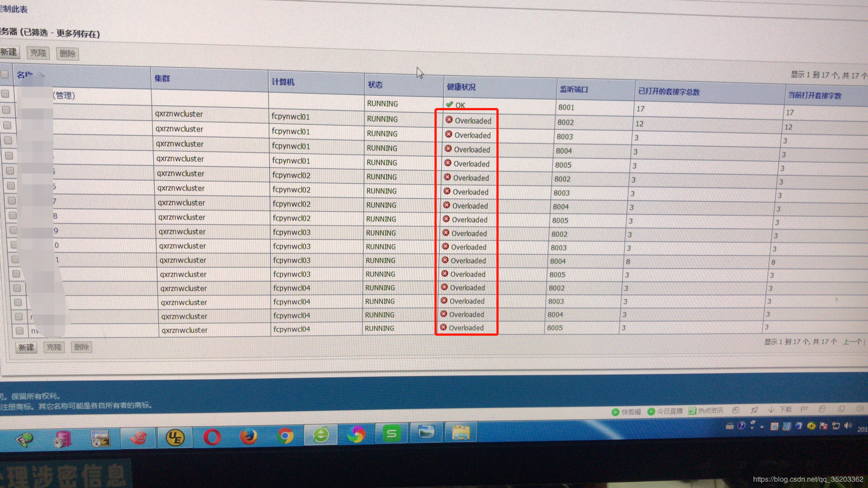
Task: Open WPS Office from the taskbar
Action: click(392, 434)
